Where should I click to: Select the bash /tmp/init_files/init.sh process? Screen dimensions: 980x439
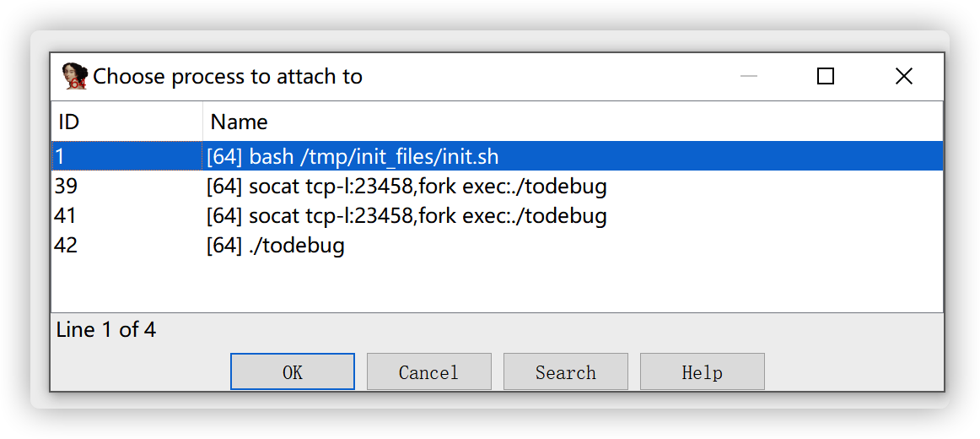point(353,156)
